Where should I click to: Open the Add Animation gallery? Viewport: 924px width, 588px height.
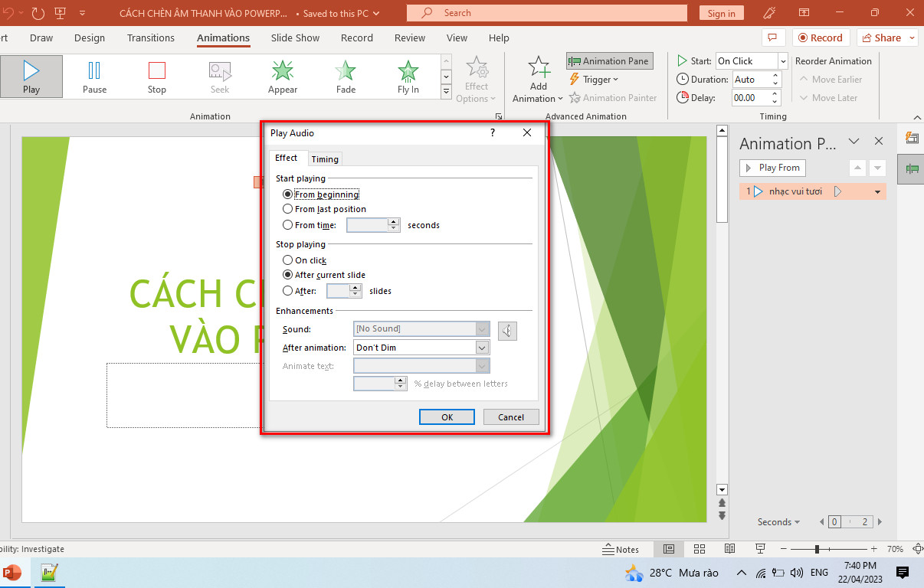(538, 80)
